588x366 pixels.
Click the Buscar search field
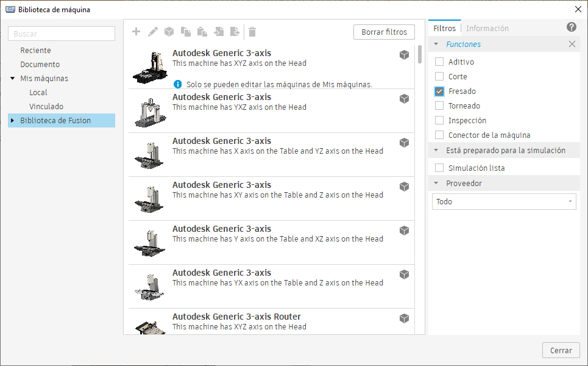pos(62,34)
